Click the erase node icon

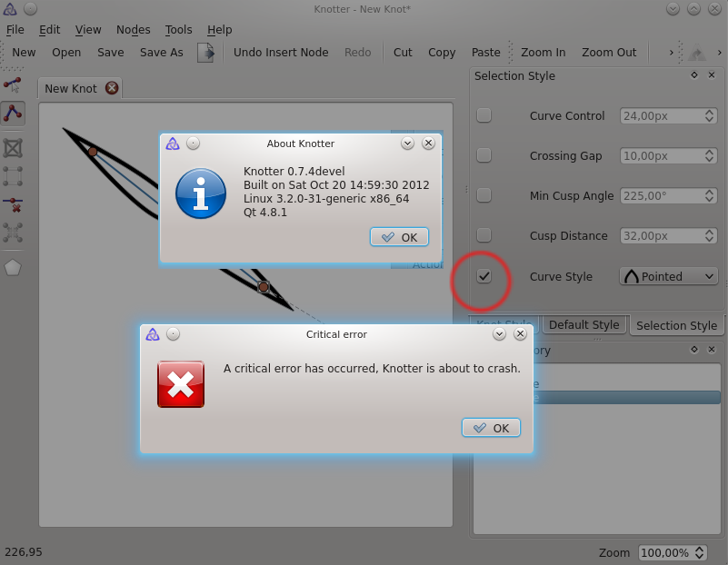(13, 204)
